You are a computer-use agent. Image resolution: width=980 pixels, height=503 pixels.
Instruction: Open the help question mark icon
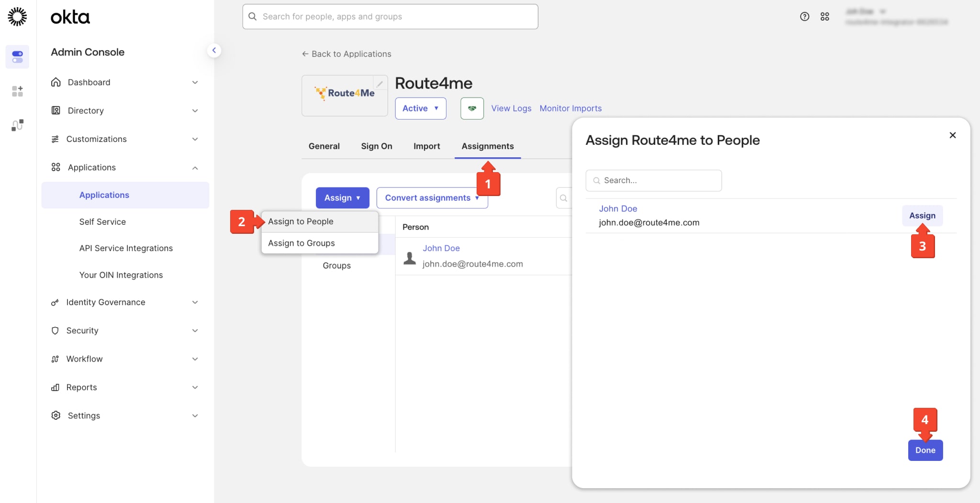pyautogui.click(x=804, y=17)
